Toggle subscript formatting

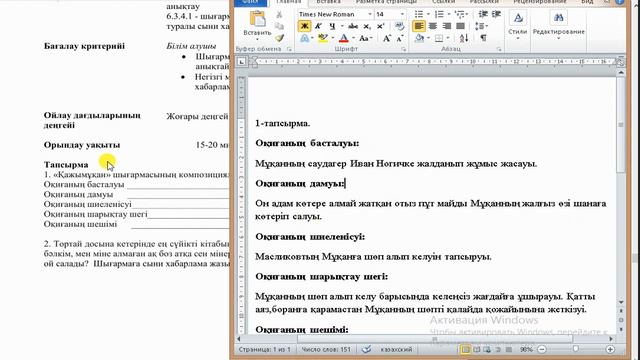(x=367, y=26)
